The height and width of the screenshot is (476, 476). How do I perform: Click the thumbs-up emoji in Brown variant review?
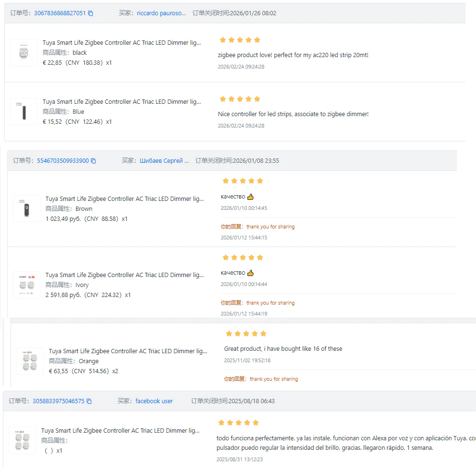[x=250, y=197]
